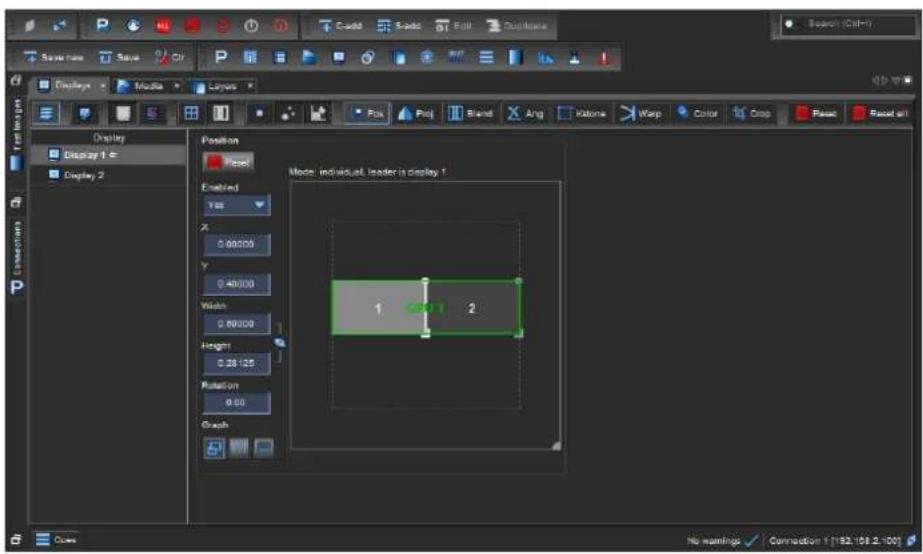Image resolution: width=923 pixels, height=554 pixels.
Task: Select the second Graph mode icon
Action: point(239,449)
